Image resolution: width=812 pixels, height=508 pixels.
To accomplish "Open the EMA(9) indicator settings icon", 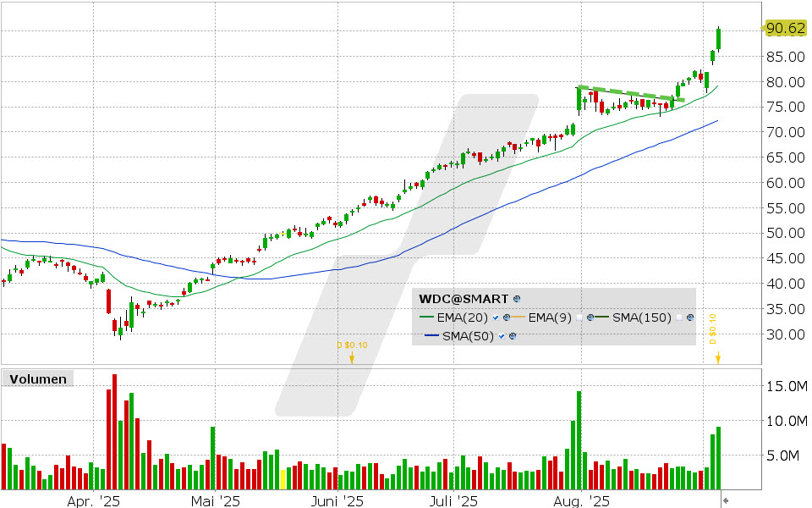I will tap(590, 317).
